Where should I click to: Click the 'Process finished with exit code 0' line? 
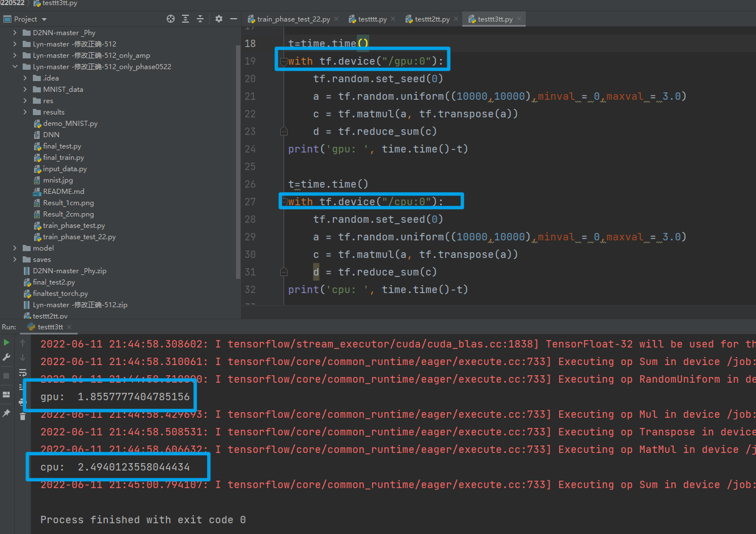click(143, 520)
